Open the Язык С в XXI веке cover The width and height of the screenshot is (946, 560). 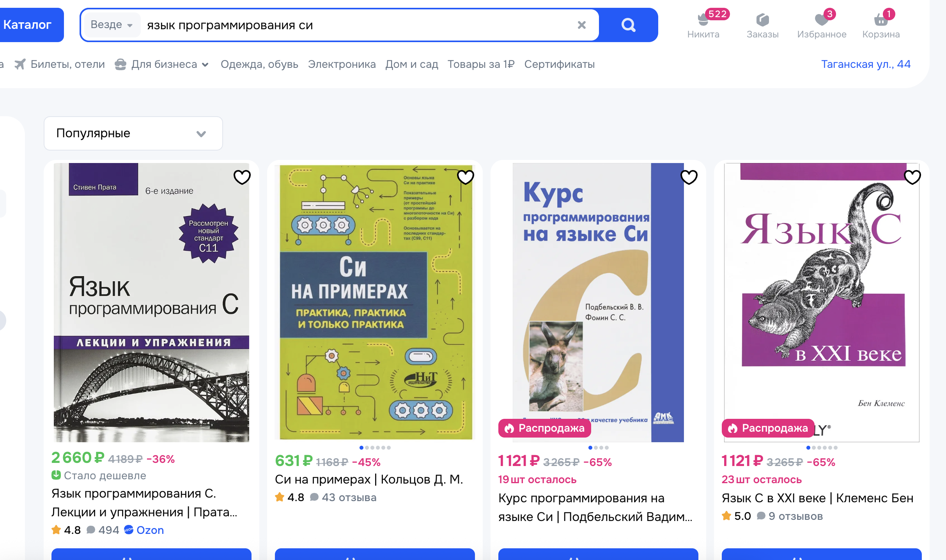coord(822,302)
